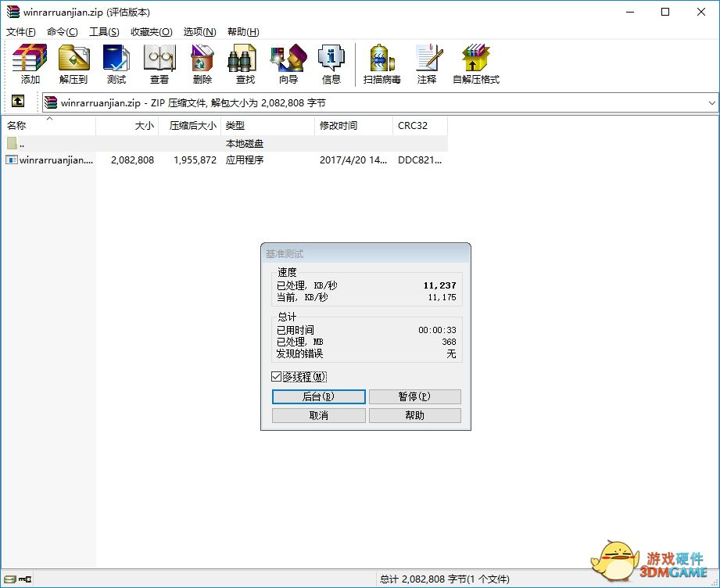The width and height of the screenshot is (720, 588).
Task: Click the DDC821 CRC32 value cell
Action: tap(420, 160)
